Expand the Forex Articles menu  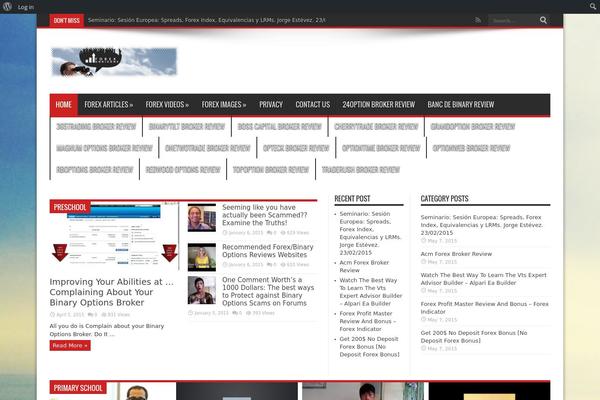click(109, 104)
